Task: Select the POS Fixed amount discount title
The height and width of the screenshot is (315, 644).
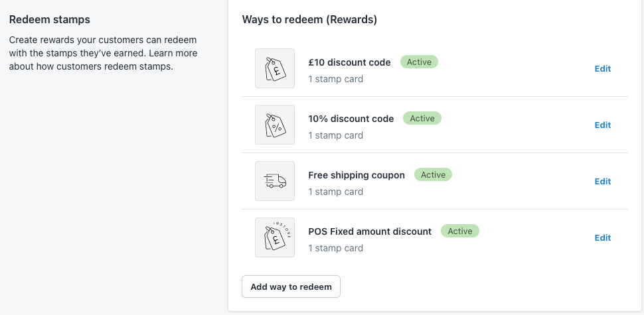Action: [x=370, y=231]
